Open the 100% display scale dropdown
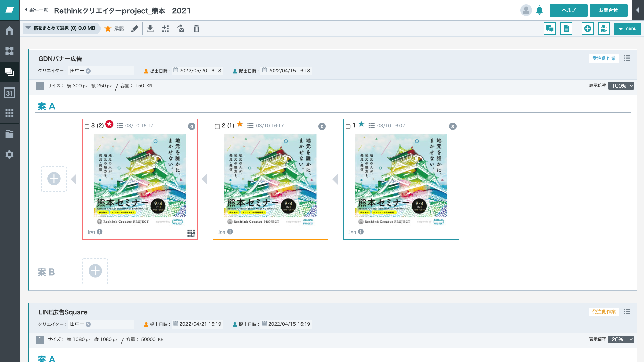This screenshot has height=362, width=644. [x=621, y=86]
